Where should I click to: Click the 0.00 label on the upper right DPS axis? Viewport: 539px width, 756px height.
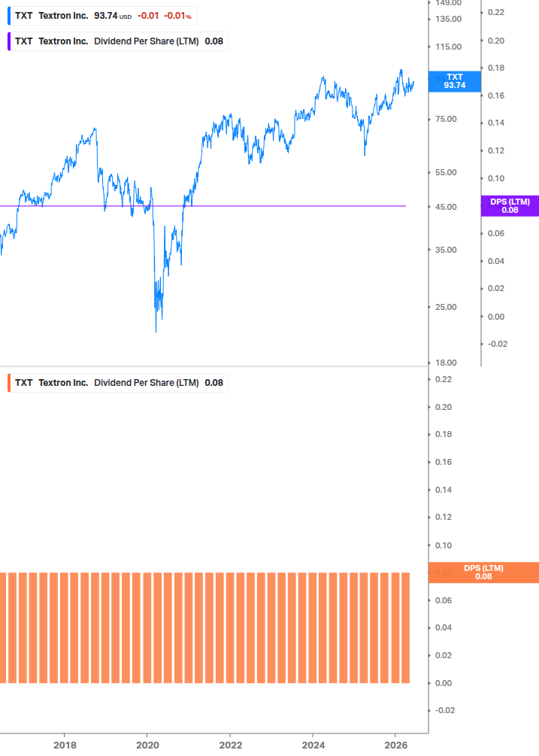[496, 317]
